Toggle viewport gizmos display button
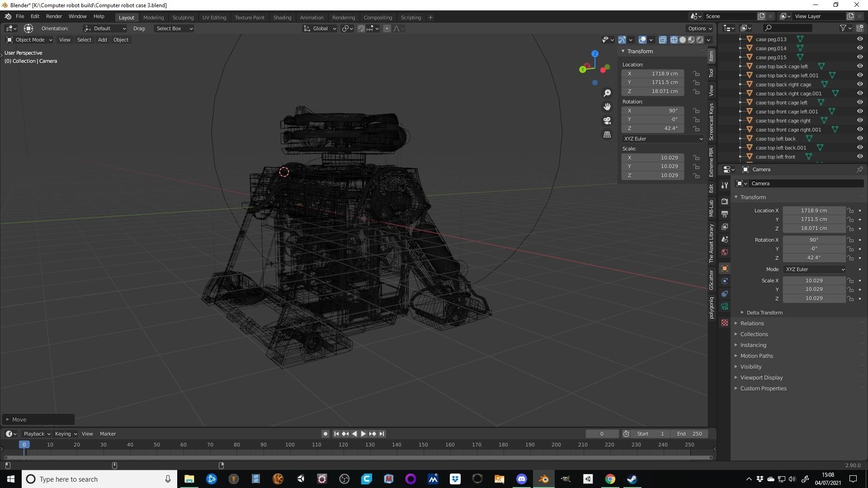This screenshot has width=868, height=488. [x=622, y=40]
